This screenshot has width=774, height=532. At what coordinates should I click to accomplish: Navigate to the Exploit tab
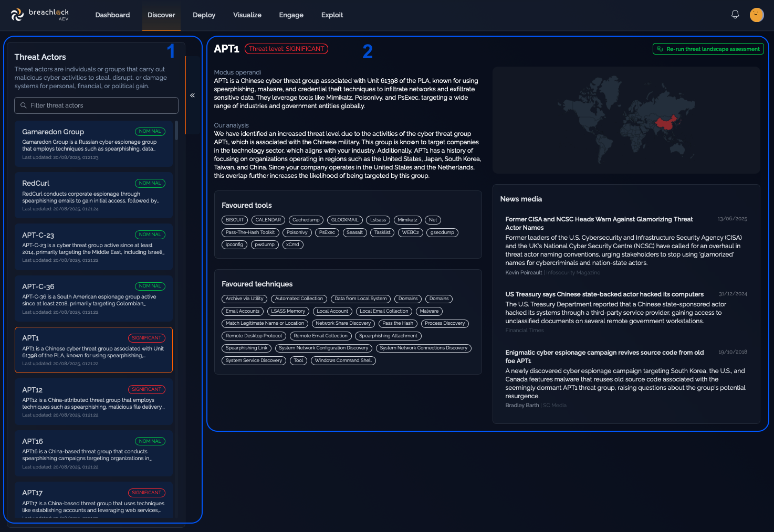332,15
